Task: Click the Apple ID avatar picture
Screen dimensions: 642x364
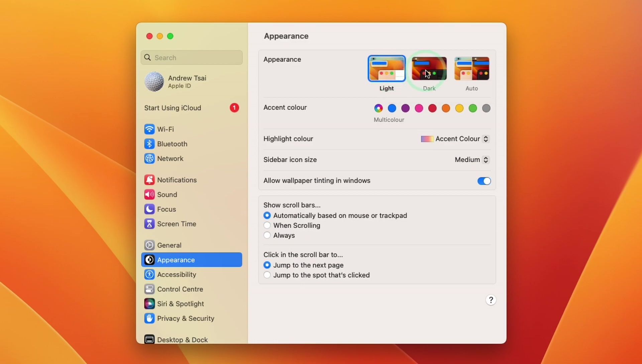Action: point(154,82)
